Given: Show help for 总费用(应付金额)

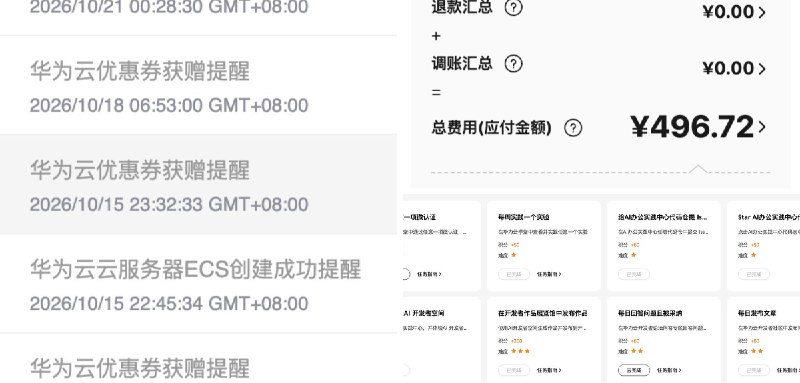Looking at the screenshot, I should [573, 127].
